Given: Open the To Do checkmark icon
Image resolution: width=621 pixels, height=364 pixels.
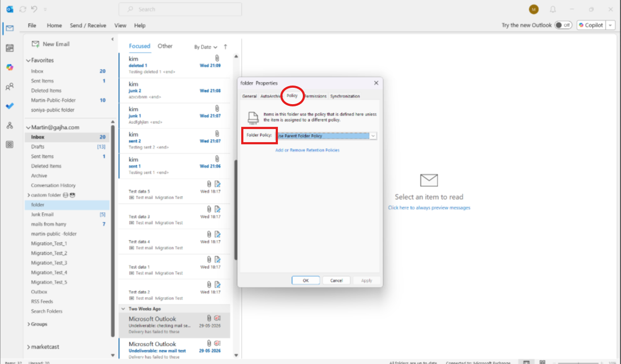Looking at the screenshot, I should pos(10,106).
